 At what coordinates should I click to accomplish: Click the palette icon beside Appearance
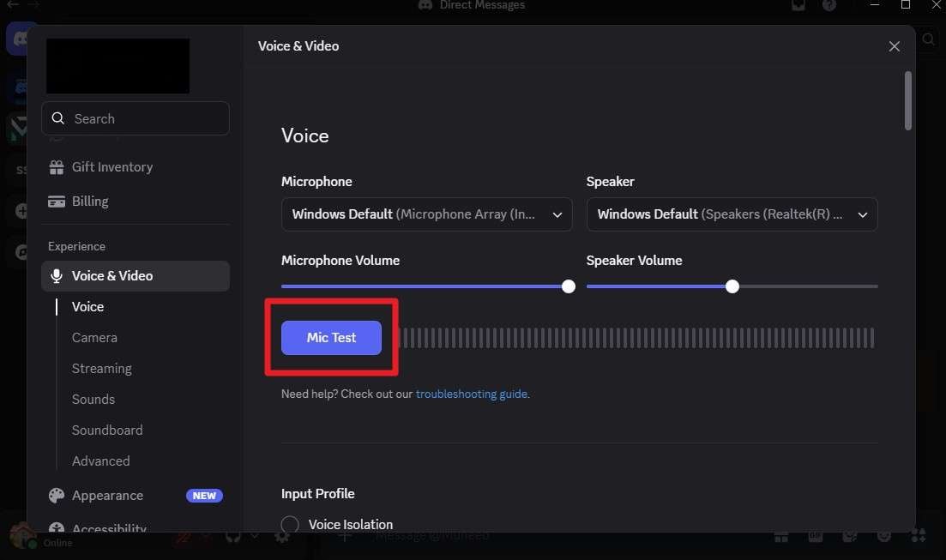click(57, 496)
